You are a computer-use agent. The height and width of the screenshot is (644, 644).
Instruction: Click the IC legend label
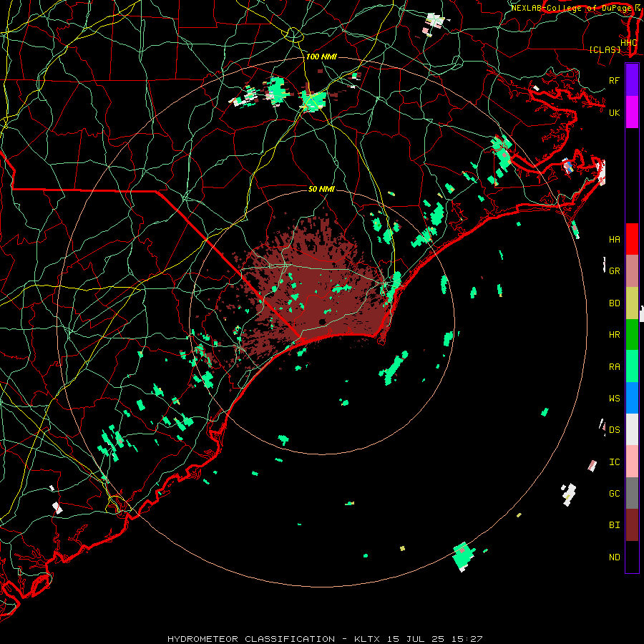tap(615, 462)
